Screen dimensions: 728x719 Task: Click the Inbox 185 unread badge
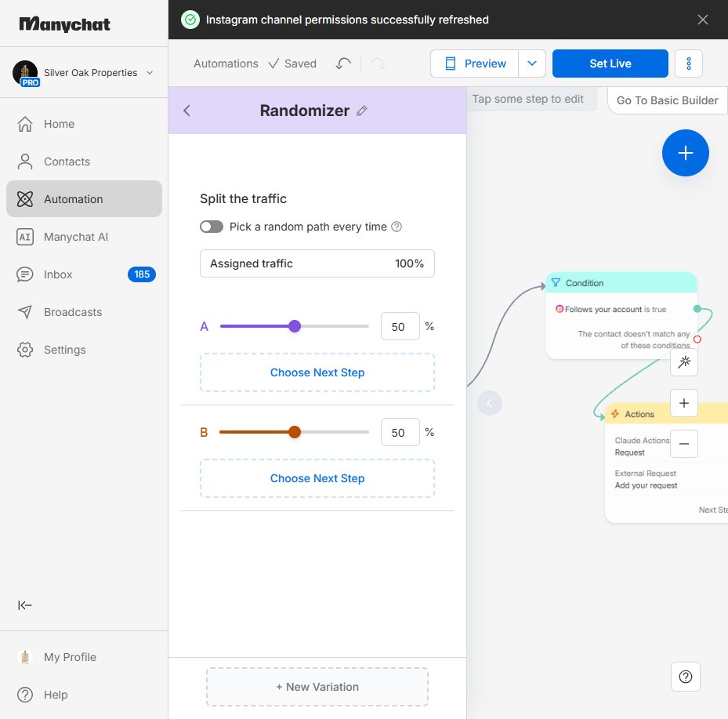(x=142, y=274)
